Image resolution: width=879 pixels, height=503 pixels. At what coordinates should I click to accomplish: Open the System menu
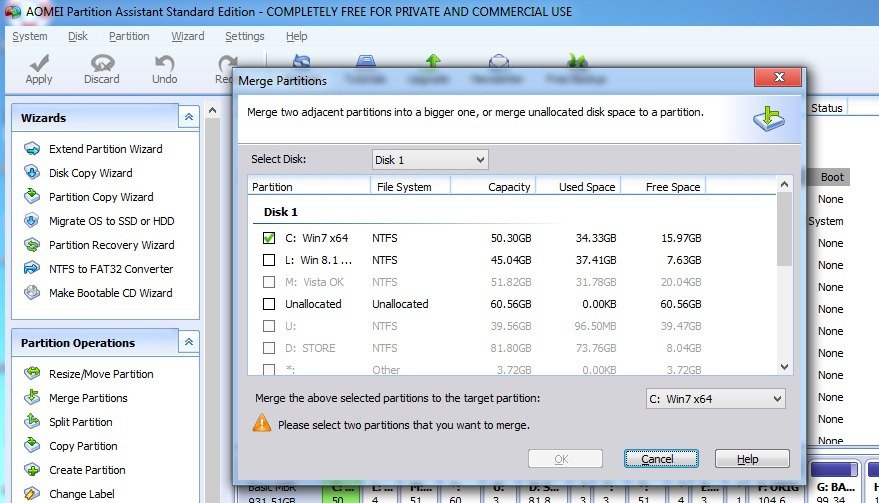click(x=30, y=36)
